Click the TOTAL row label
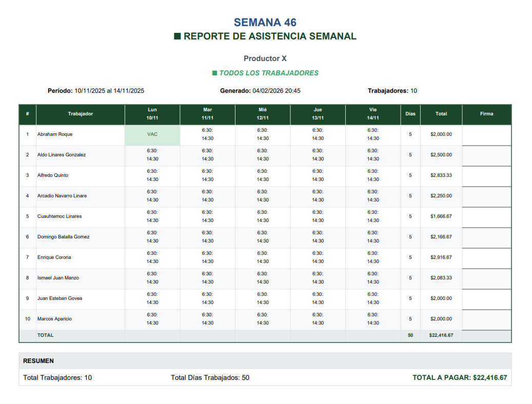This screenshot has width=532, height=404. tap(46, 335)
